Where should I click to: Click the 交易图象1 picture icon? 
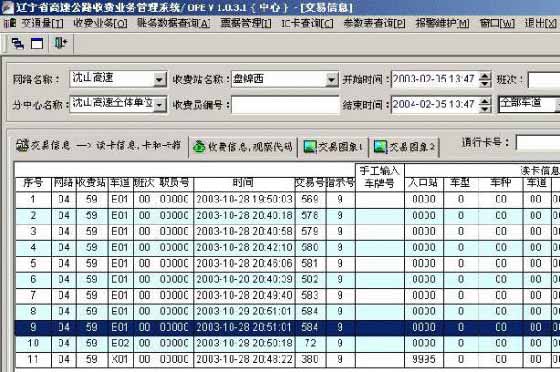tap(310, 146)
